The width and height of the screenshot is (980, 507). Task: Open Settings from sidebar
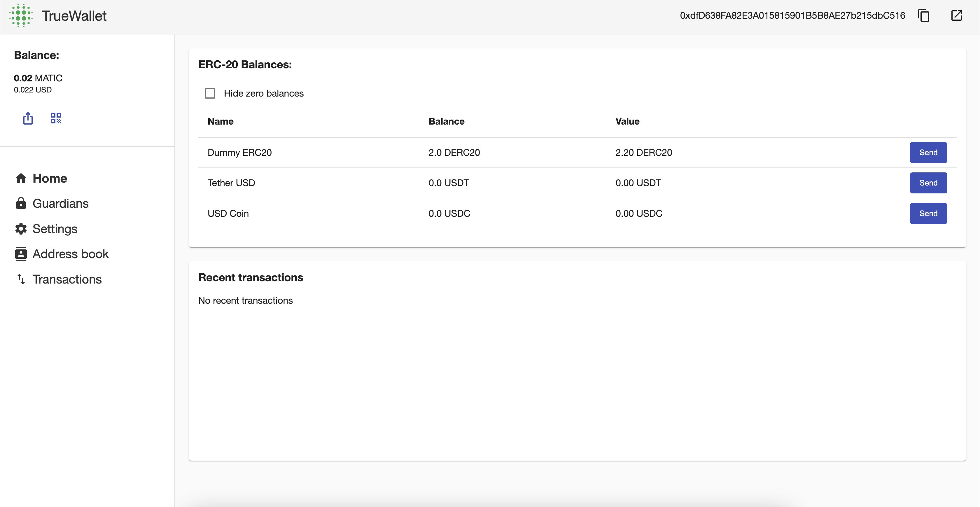point(55,229)
